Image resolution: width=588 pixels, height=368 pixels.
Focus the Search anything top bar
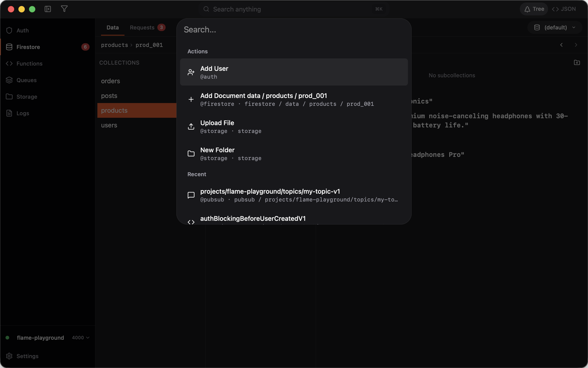coord(294,9)
